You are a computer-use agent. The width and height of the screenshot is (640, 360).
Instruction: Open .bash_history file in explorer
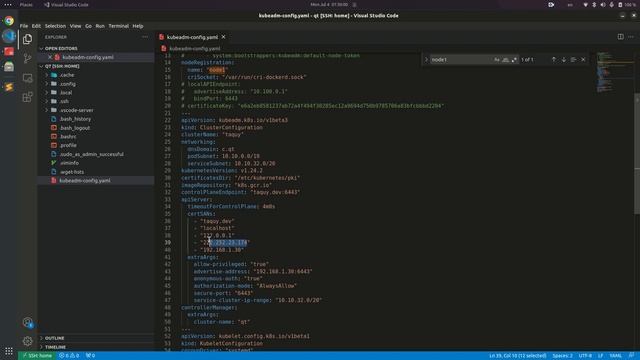click(x=76, y=119)
